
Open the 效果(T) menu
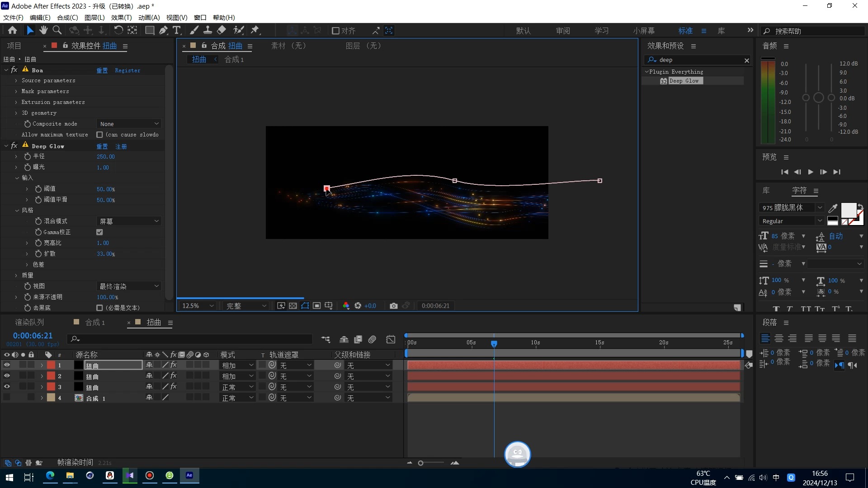121,18
